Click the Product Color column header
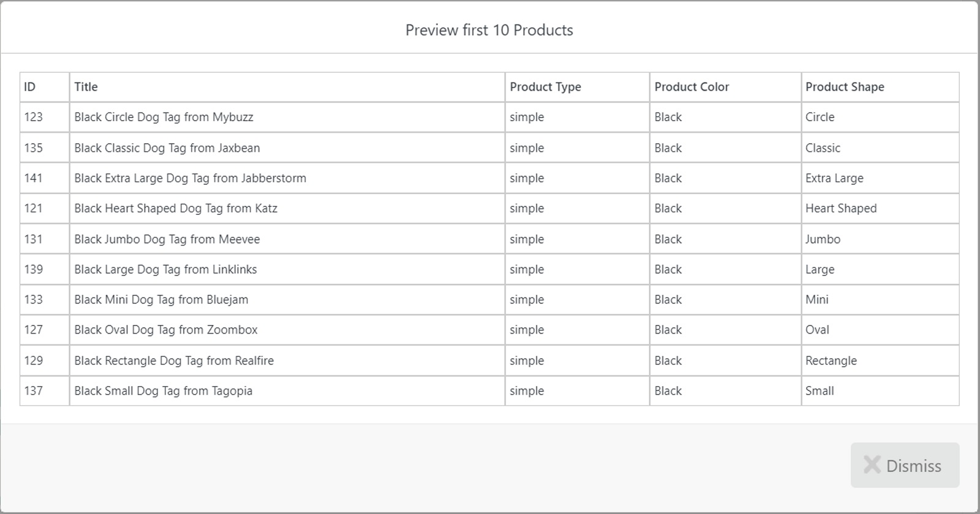Screen dimensions: 980x514 point(692,87)
